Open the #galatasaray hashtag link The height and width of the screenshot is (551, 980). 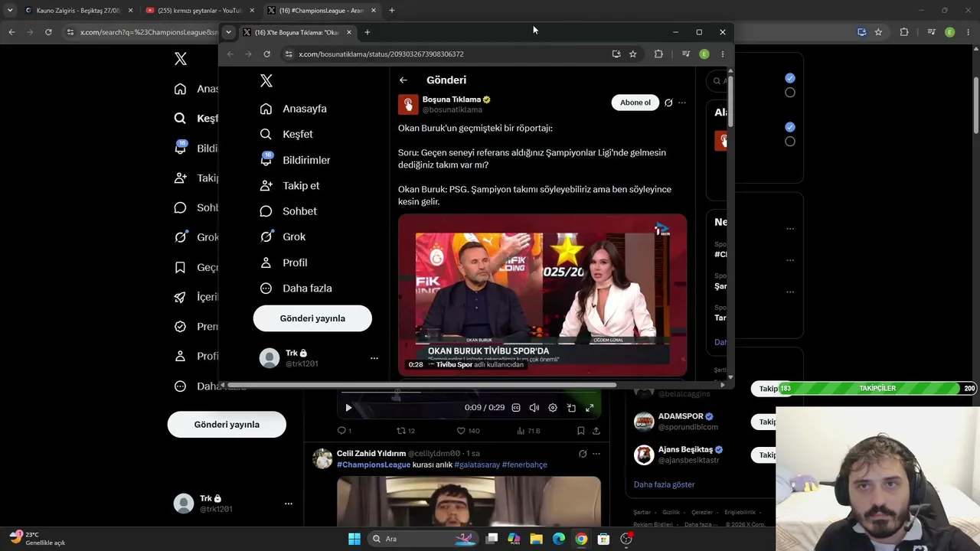[x=477, y=465]
